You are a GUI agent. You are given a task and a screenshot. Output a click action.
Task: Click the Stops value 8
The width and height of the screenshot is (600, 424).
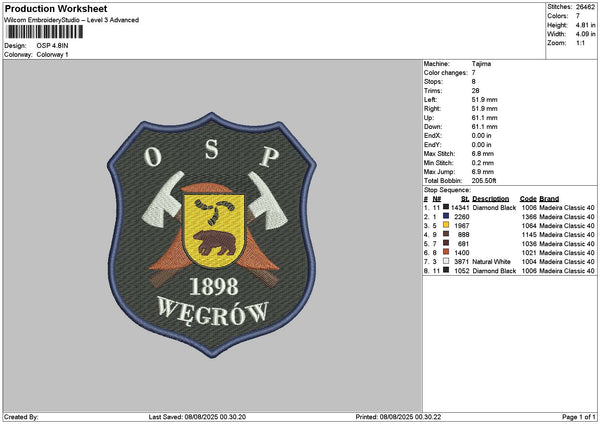[x=474, y=82]
